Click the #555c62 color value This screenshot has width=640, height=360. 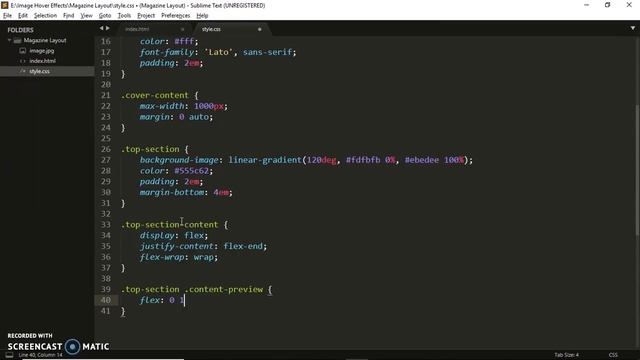tap(191, 171)
